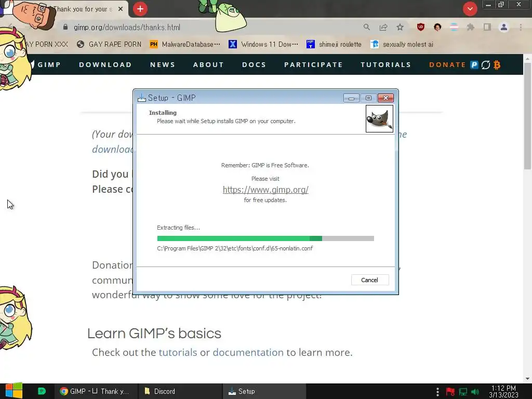Open the DOCS navigation item
Viewport: 532px width, 399px height.
click(254, 64)
